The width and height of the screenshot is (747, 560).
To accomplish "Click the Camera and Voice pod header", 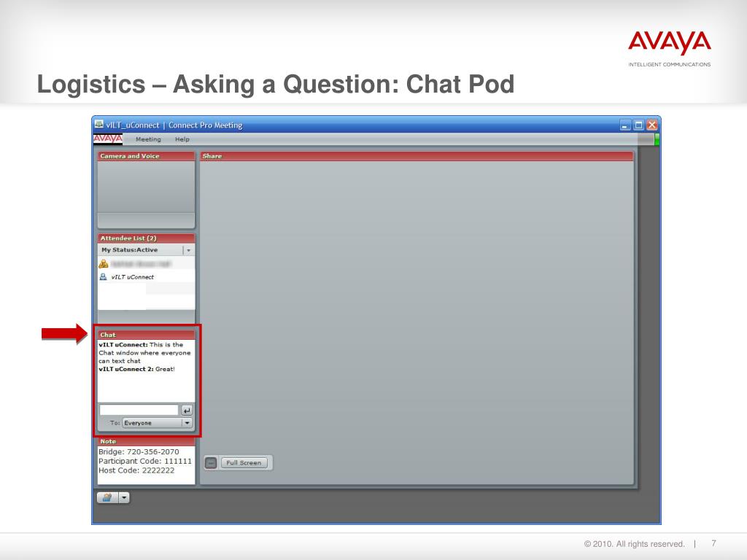I will [x=146, y=156].
